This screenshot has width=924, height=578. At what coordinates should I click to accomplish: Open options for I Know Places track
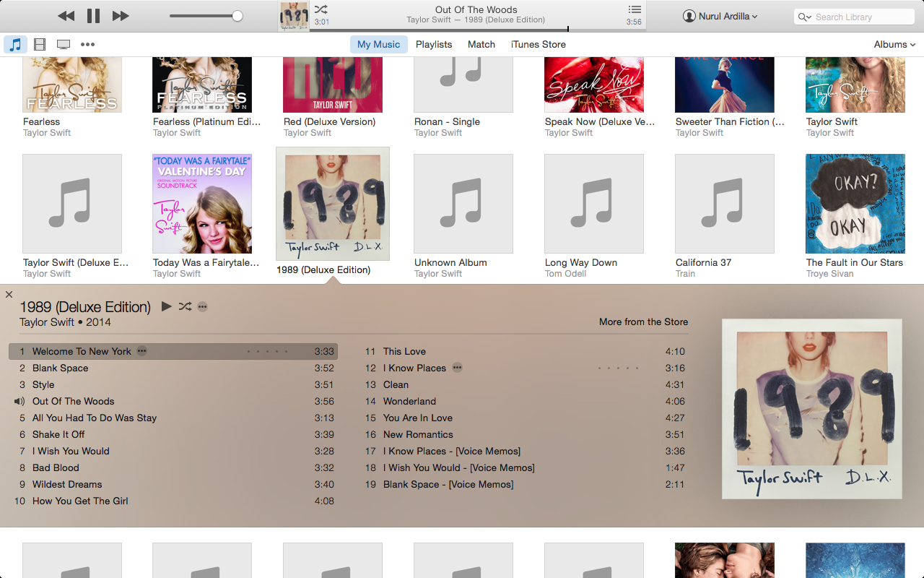[x=457, y=368]
